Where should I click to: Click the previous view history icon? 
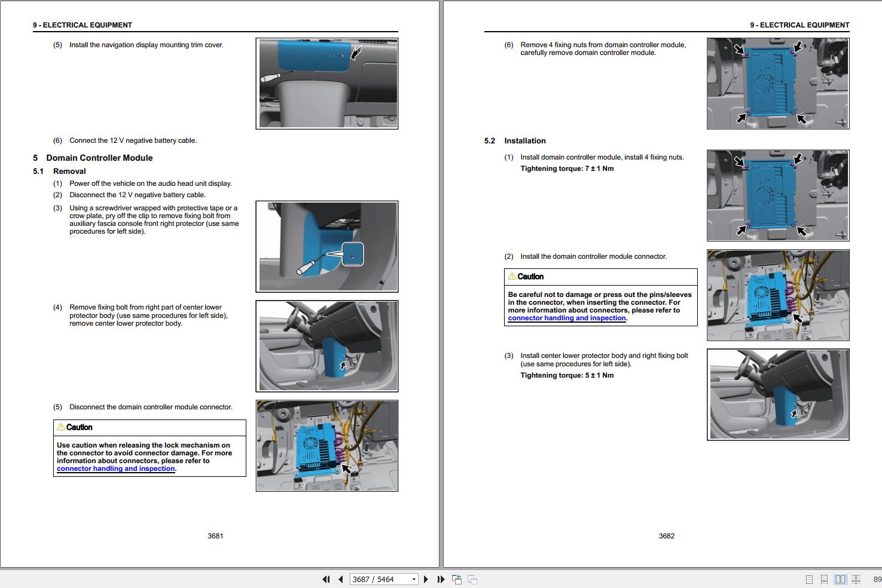[456, 579]
